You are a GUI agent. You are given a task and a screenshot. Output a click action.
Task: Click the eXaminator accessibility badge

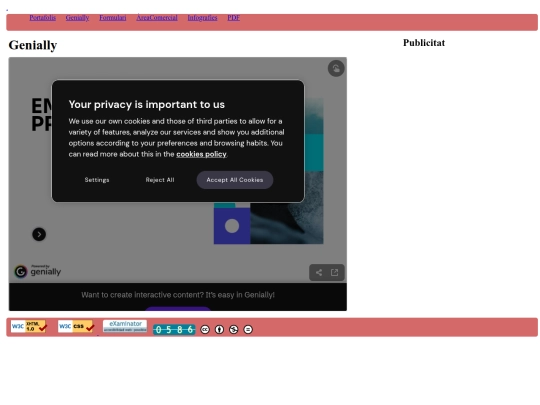125,326
